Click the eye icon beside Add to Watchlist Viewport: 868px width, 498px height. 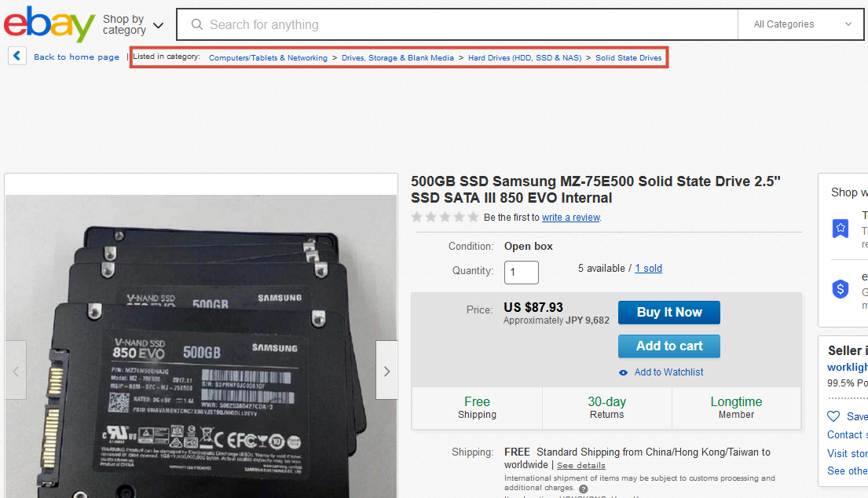click(x=624, y=372)
